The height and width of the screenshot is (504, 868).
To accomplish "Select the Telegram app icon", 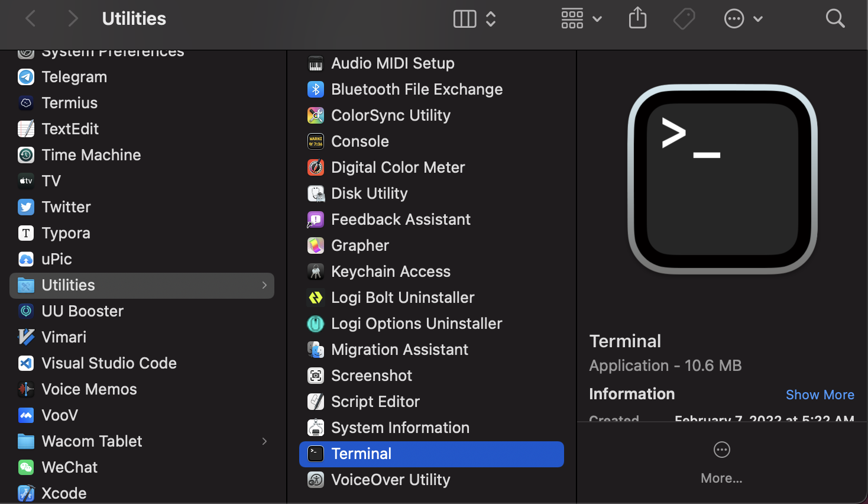I will [x=26, y=77].
